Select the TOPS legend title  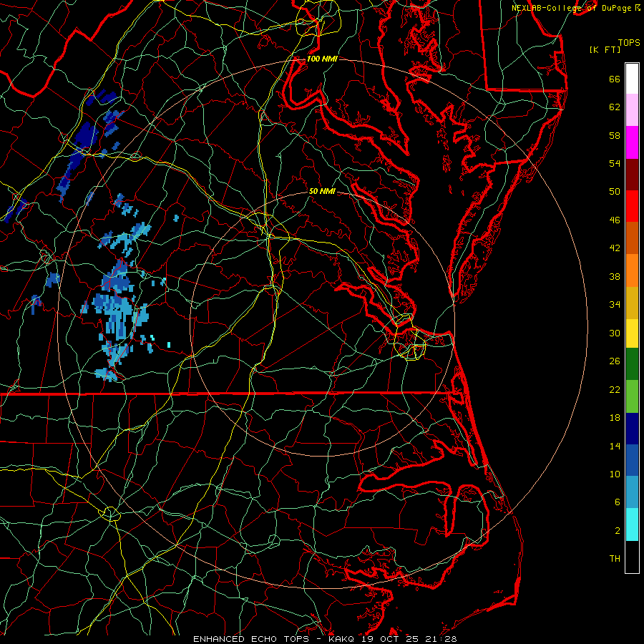click(629, 42)
